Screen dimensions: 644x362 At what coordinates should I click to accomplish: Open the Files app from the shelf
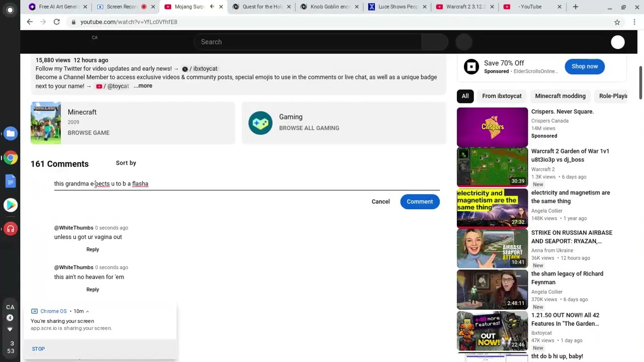point(10,133)
